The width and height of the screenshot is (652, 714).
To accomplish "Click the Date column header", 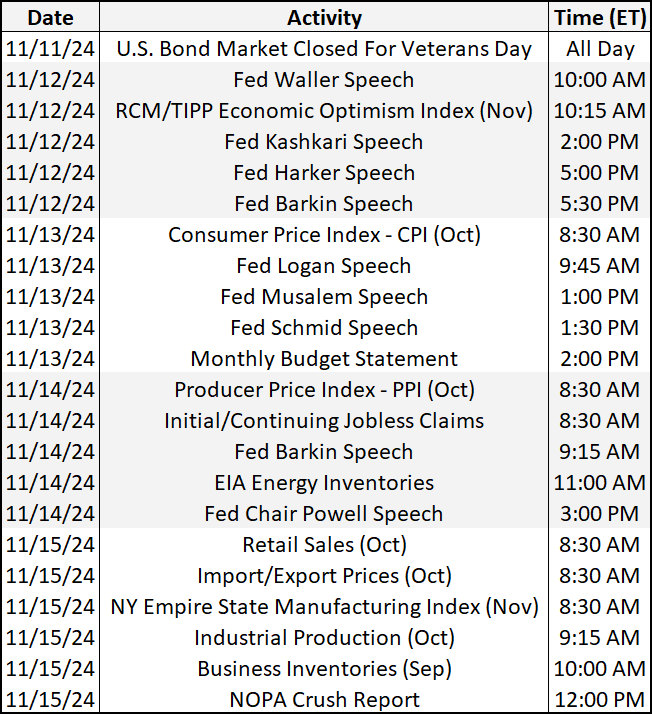I will [51, 17].
